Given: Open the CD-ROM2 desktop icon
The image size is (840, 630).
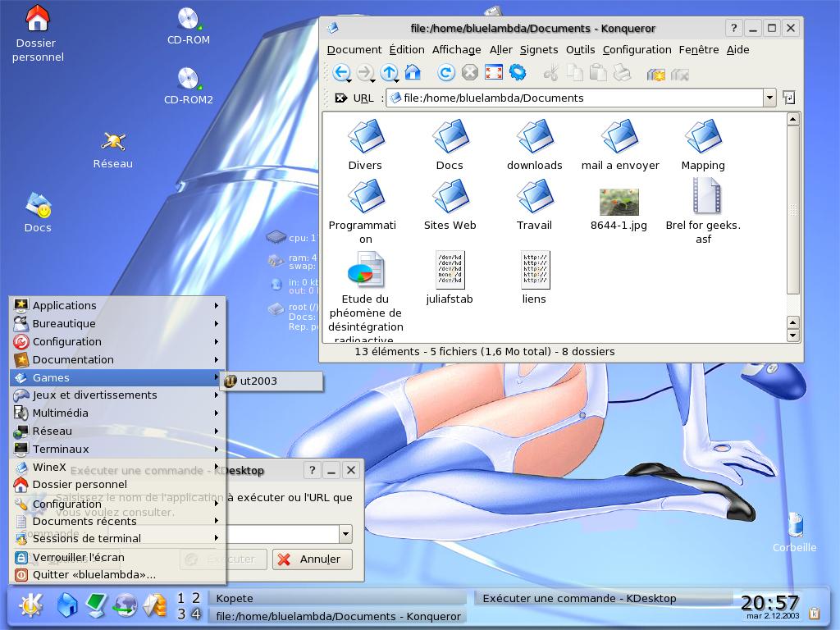Looking at the screenshot, I should click(x=189, y=85).
